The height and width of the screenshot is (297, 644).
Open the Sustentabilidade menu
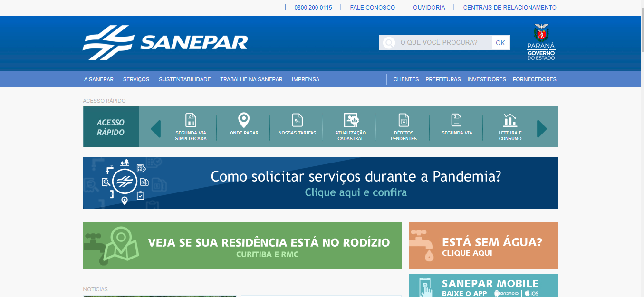[x=185, y=79]
